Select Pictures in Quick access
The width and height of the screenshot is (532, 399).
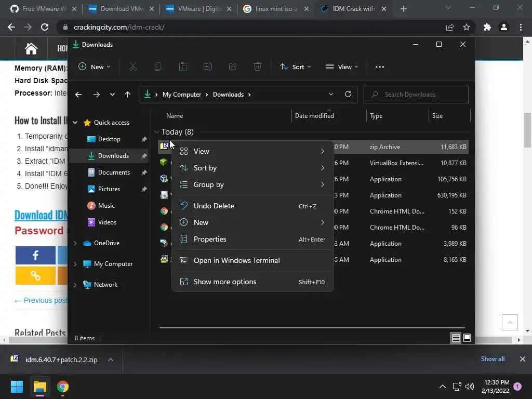point(109,189)
